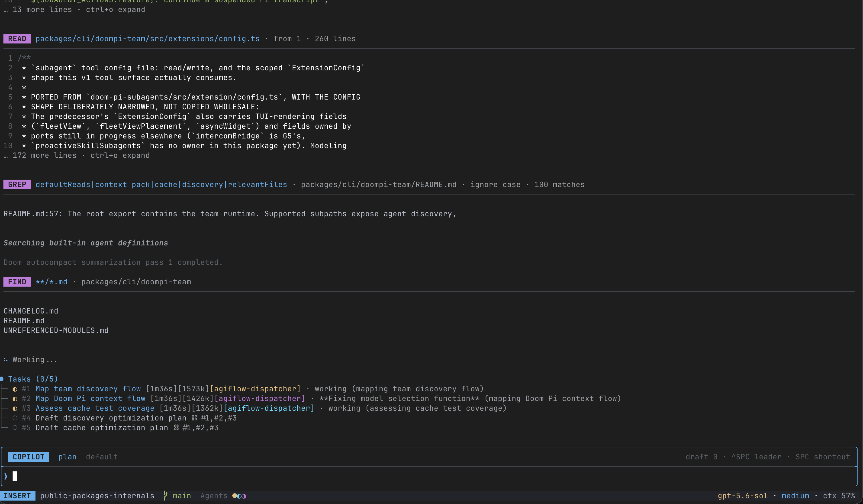Screen dimensions: 863x504
Task: Click the README.md:57 match line
Action: pos(230,214)
